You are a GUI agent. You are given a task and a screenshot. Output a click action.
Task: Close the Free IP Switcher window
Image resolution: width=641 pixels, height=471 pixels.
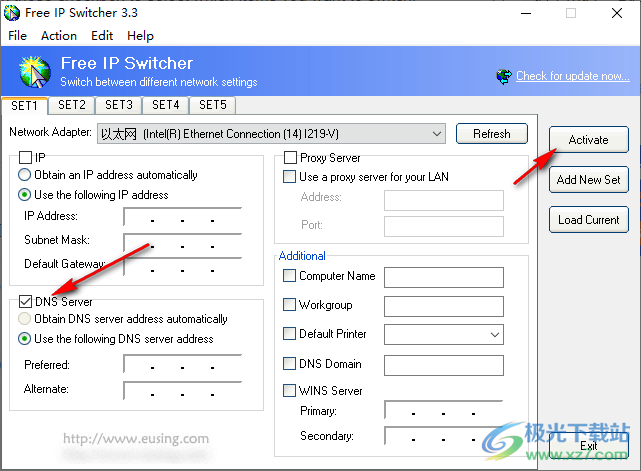pyautogui.click(x=617, y=13)
